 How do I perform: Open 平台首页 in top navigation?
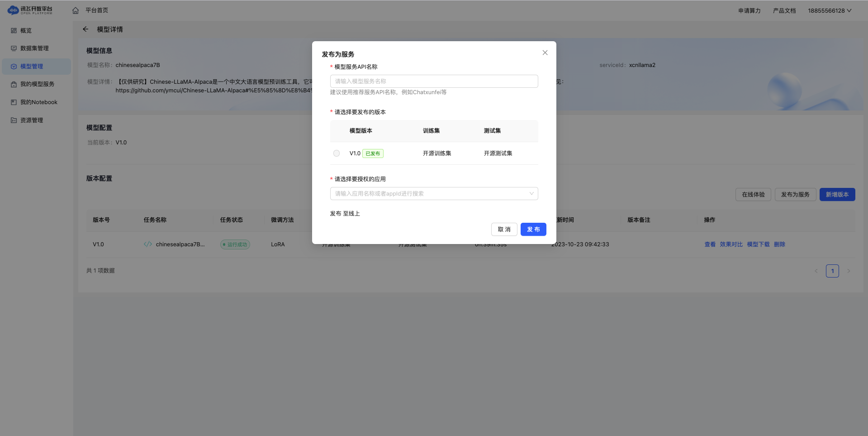point(97,10)
